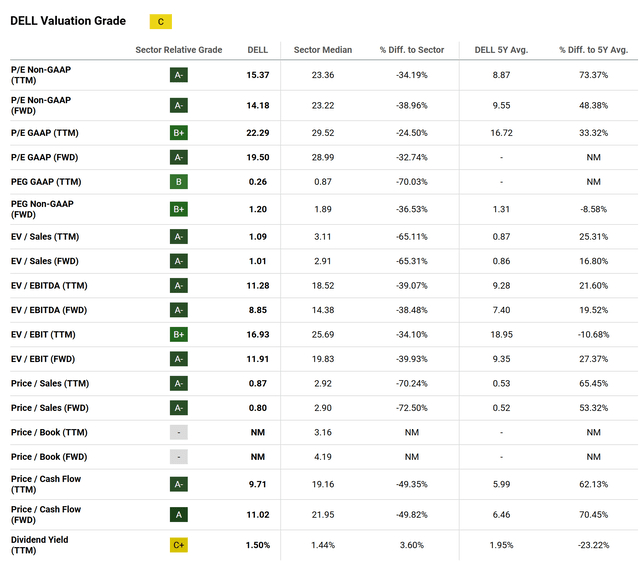Screen dimensions: 640x562
Task: Select the Dividend Yield (TTM) row label
Action: [x=40, y=545]
